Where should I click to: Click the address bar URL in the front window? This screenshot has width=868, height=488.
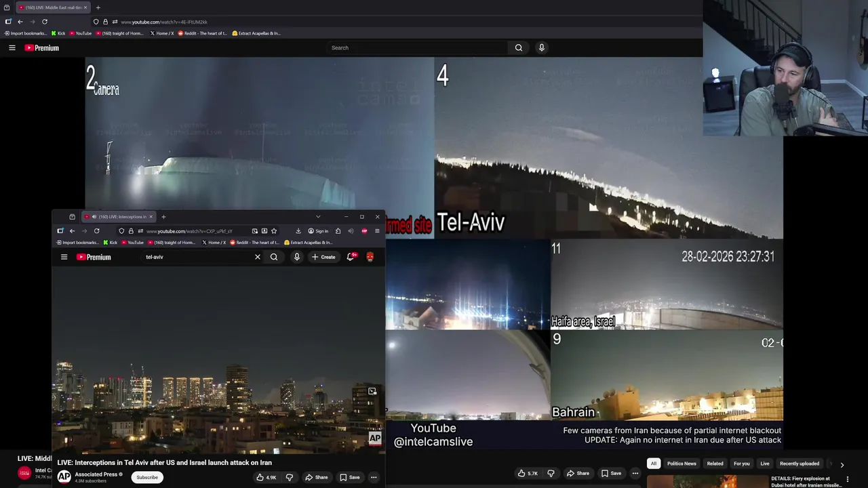click(x=189, y=231)
